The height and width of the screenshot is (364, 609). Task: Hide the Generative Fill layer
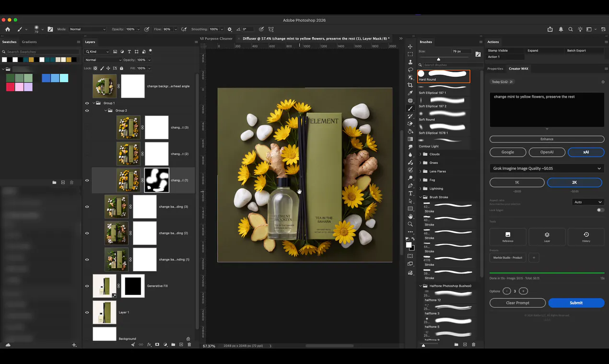coord(87,286)
